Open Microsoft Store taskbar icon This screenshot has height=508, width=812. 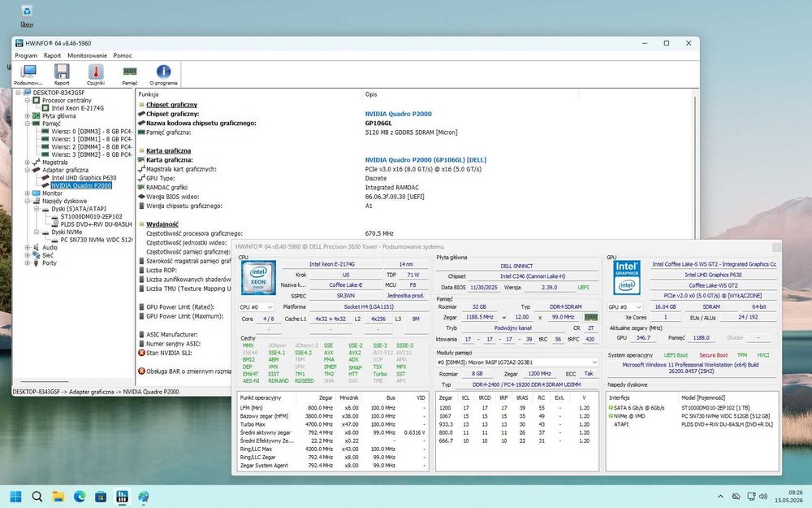[x=101, y=497]
